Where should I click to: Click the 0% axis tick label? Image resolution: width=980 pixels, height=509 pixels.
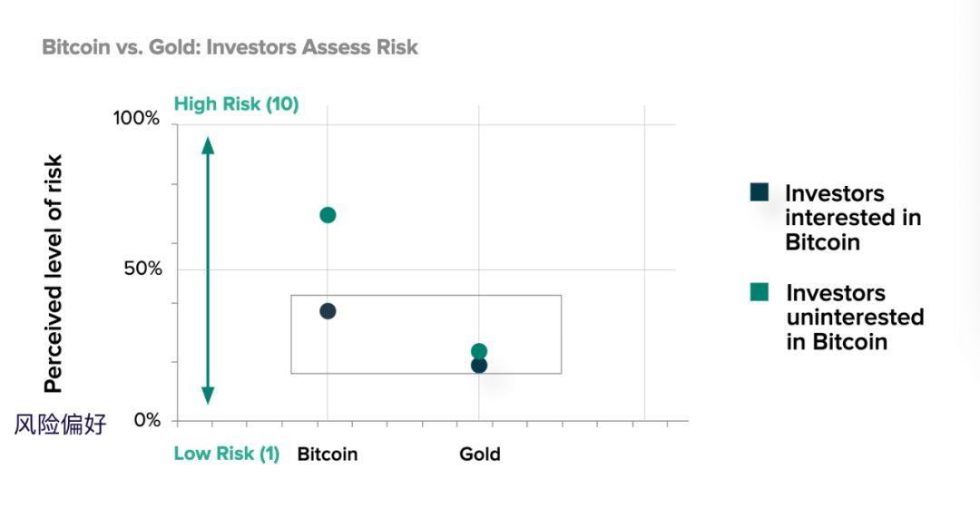[148, 420]
